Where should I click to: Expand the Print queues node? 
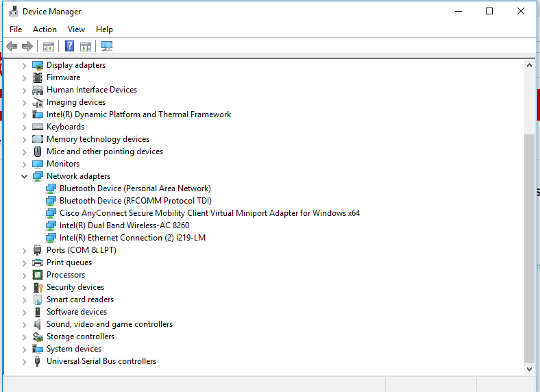click(24, 263)
